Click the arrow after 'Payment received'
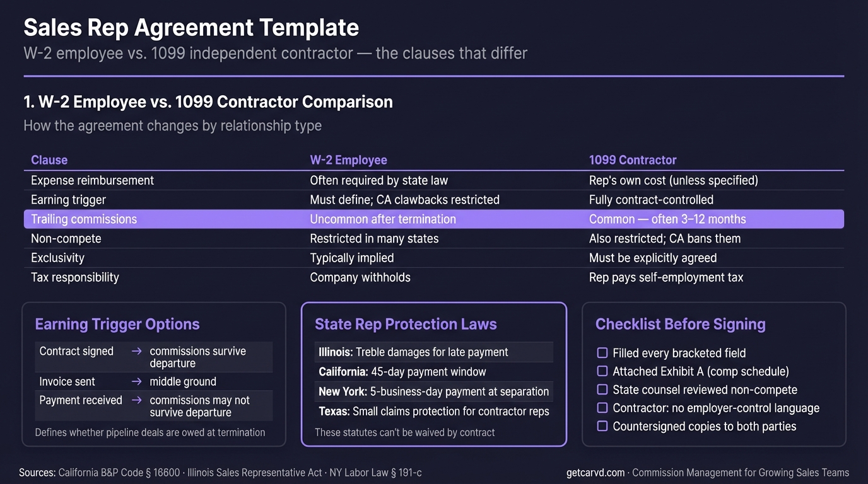 pos(136,401)
